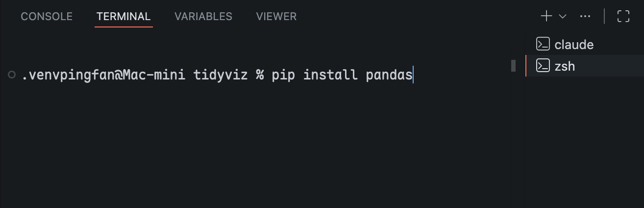Click the new terminal plus icon
This screenshot has width=644, height=208.
click(x=546, y=16)
